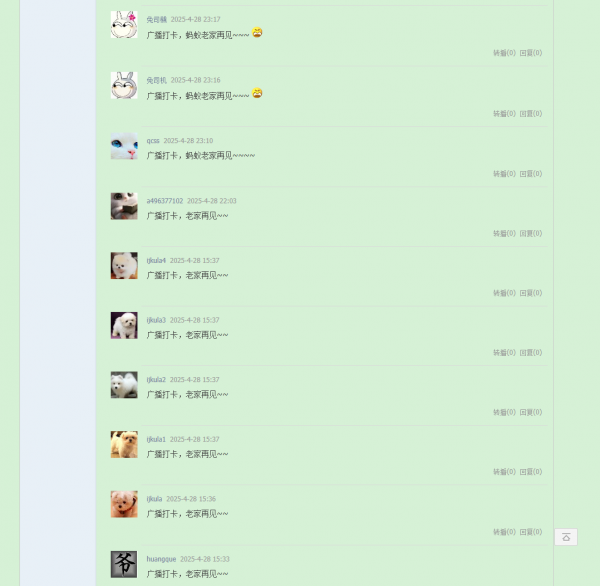Viewport: 600px width, 586px height.
Task: Reply to the 23:17 post
Action: point(531,53)
